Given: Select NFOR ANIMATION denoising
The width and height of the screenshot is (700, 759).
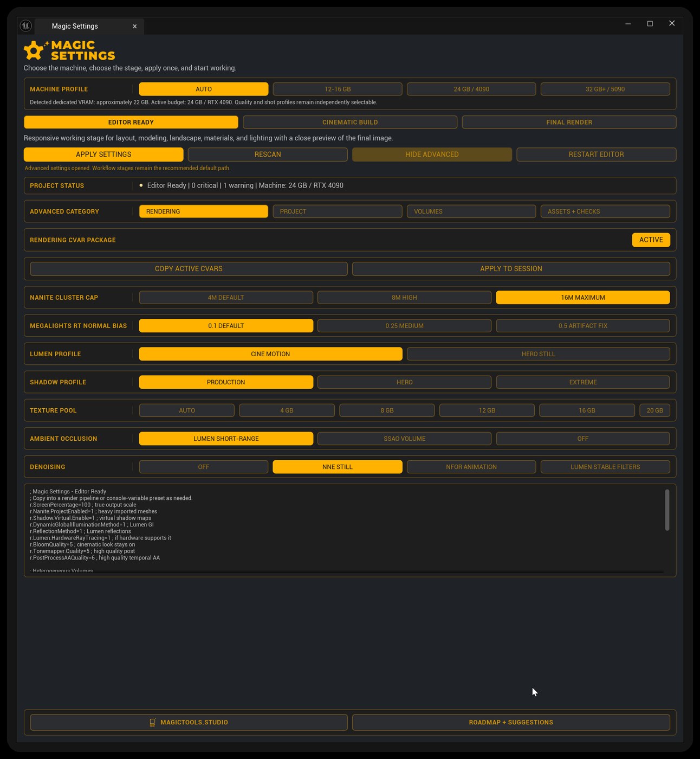Looking at the screenshot, I should tap(471, 467).
